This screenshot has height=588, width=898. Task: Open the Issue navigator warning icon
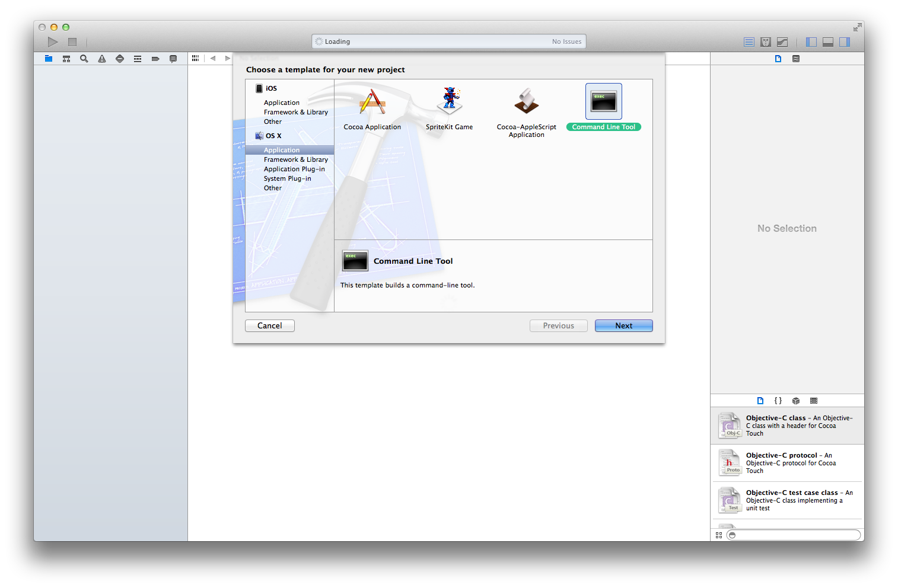102,59
